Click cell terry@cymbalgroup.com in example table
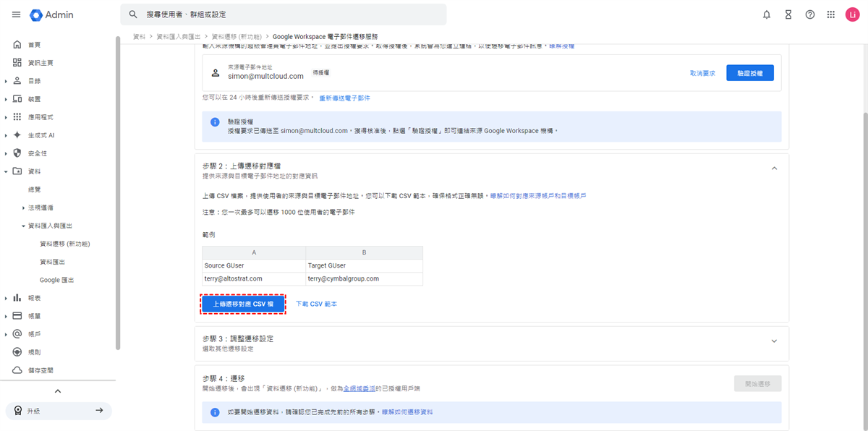 [364, 278]
